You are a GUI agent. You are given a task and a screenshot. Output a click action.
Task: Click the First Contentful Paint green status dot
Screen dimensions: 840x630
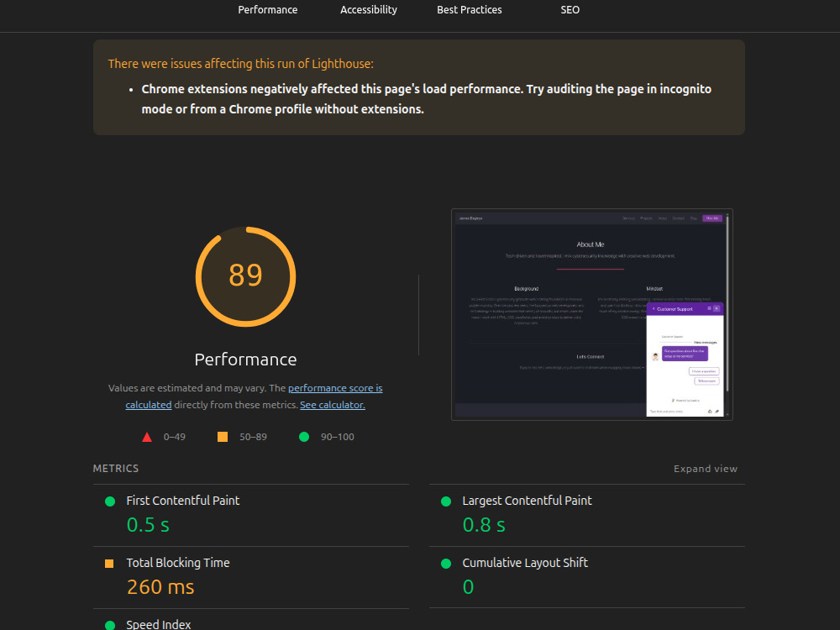(x=110, y=501)
